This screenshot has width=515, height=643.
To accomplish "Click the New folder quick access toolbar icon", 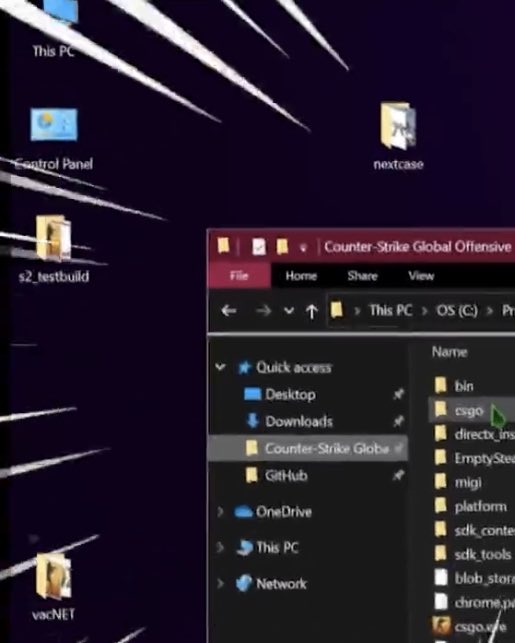I will tap(282, 246).
